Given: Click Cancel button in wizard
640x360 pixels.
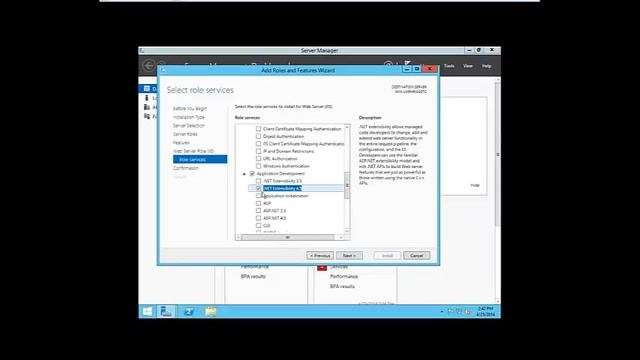Looking at the screenshot, I should point(417,256).
